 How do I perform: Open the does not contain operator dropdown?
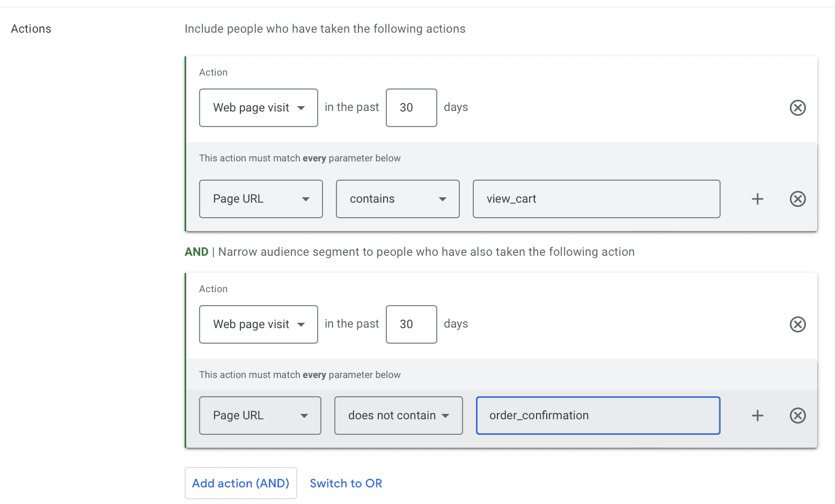399,416
